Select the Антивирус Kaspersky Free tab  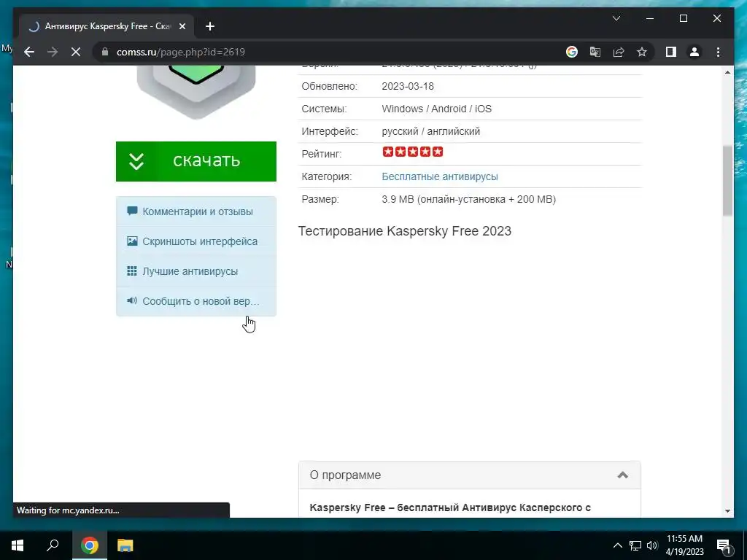tap(107, 26)
